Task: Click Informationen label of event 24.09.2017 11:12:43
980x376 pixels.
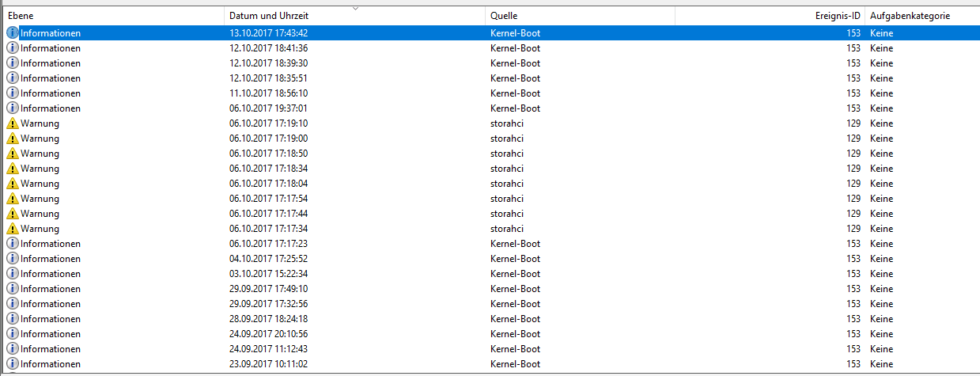Action: pos(51,349)
